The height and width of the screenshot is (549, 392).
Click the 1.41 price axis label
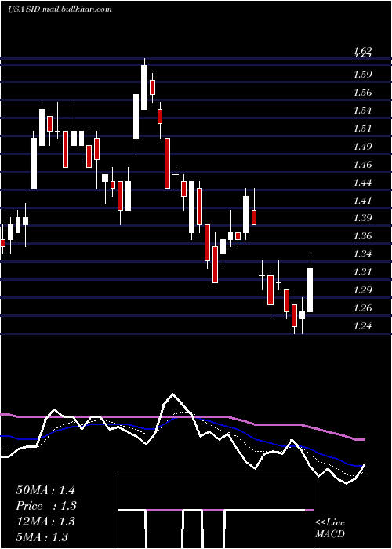(x=362, y=201)
